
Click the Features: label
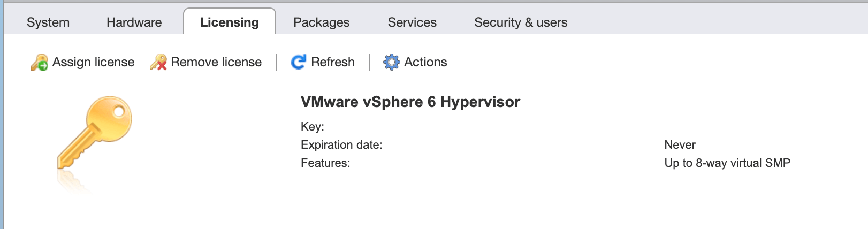tap(325, 163)
